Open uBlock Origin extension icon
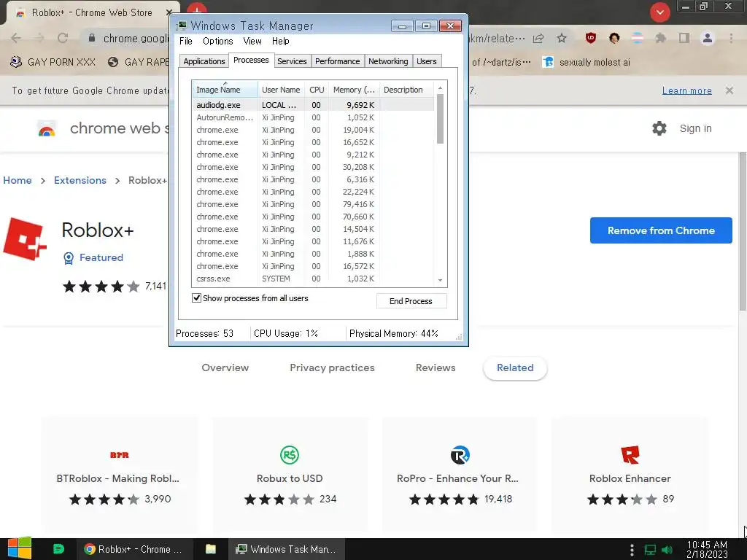 591,38
